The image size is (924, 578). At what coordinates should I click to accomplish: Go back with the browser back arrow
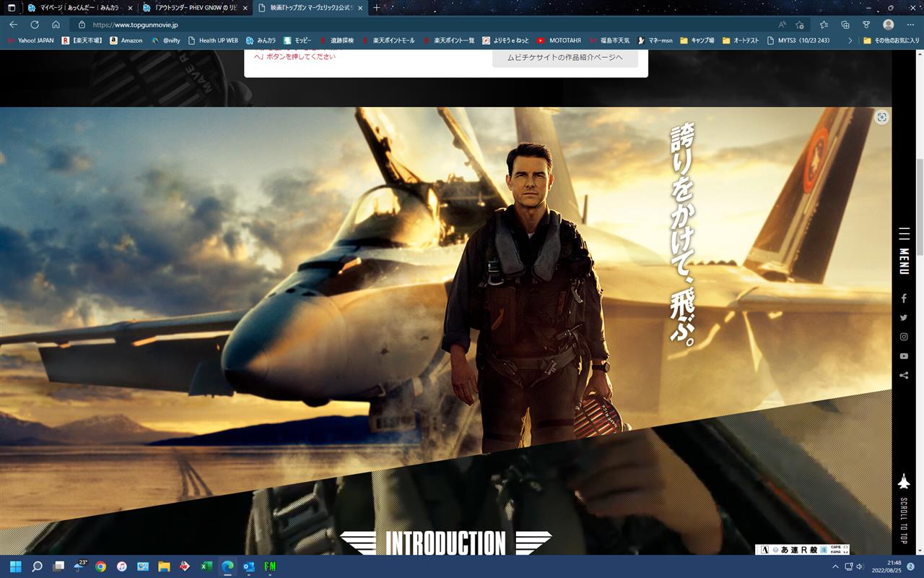[x=14, y=25]
